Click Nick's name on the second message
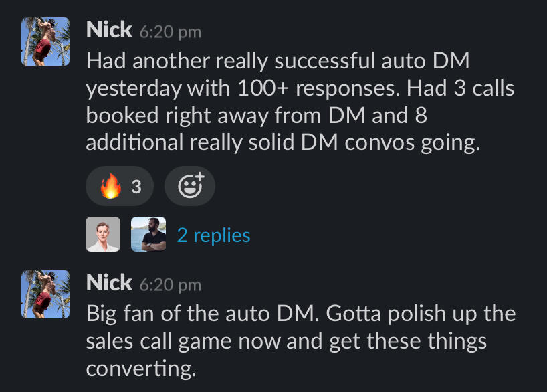This screenshot has width=547, height=392. [109, 283]
